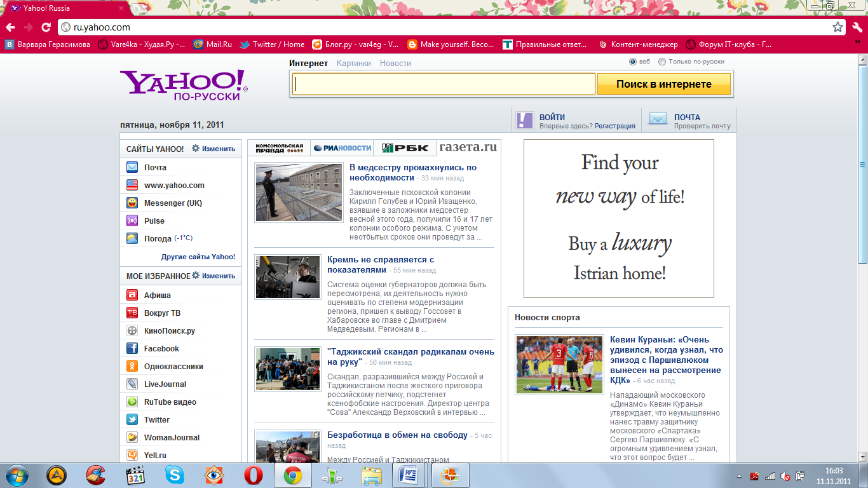Select Только по-русски radio button
Image resolution: width=868 pixels, height=488 pixels.
click(662, 62)
